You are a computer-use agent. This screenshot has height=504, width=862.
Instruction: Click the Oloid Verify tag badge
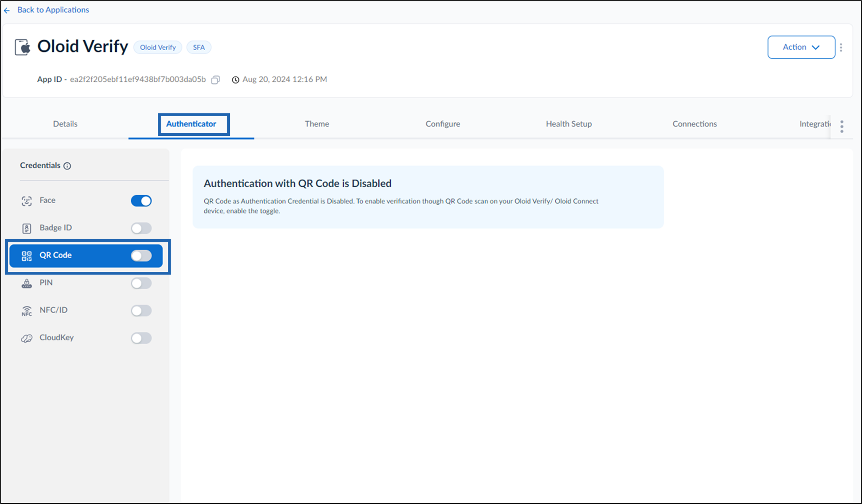click(158, 47)
